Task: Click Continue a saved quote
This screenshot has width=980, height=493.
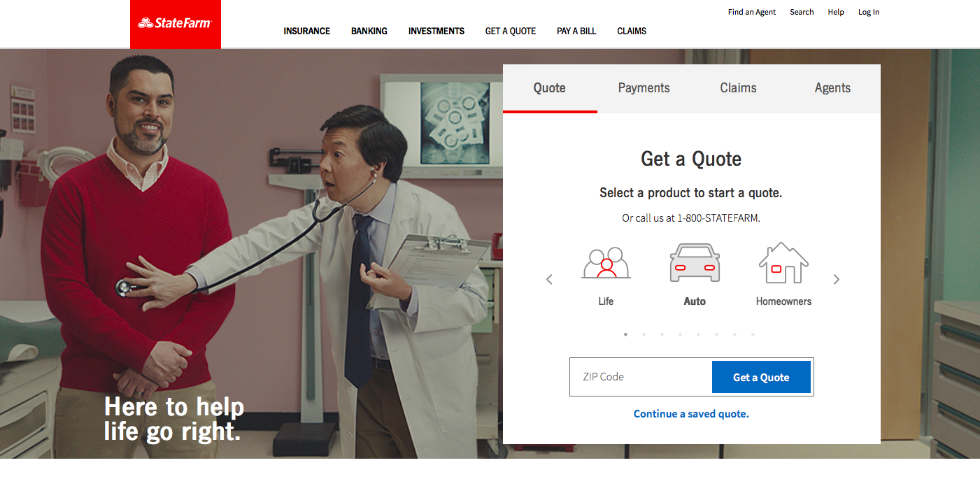Action: click(691, 413)
